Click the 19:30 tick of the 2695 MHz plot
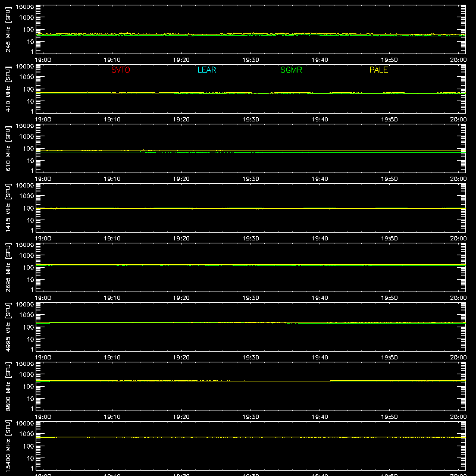This screenshot has width=476, height=476. click(250, 298)
